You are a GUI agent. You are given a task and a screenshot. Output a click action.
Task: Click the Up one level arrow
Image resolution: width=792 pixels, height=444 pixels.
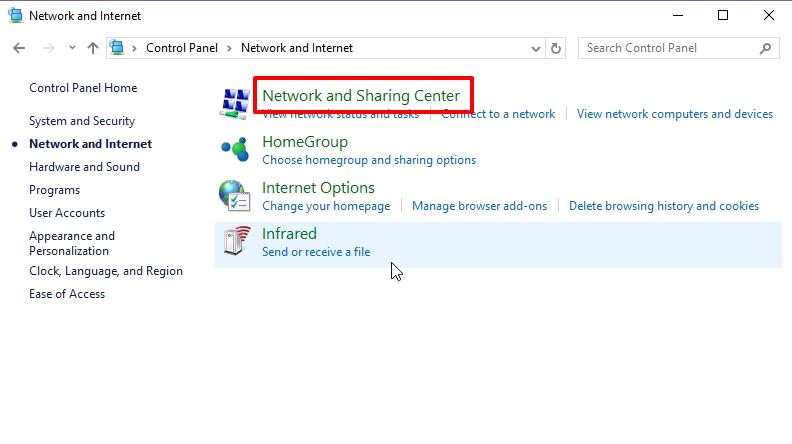[x=93, y=48]
